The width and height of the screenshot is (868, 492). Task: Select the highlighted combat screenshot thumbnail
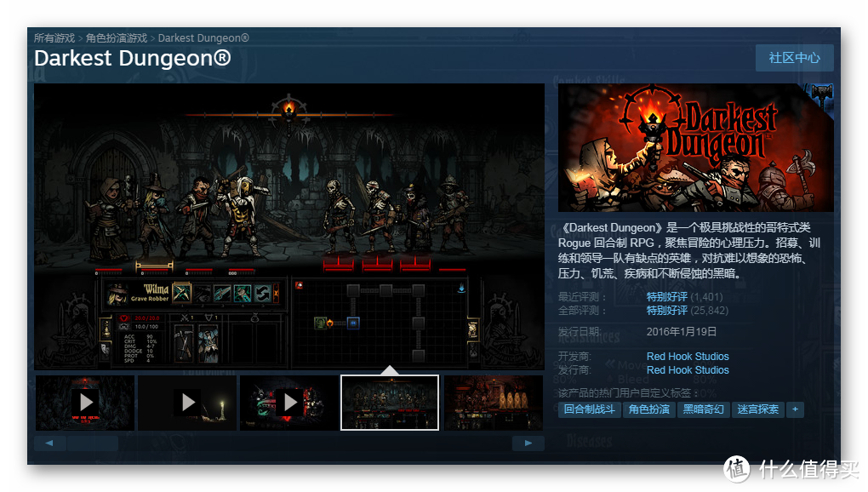[x=390, y=403]
